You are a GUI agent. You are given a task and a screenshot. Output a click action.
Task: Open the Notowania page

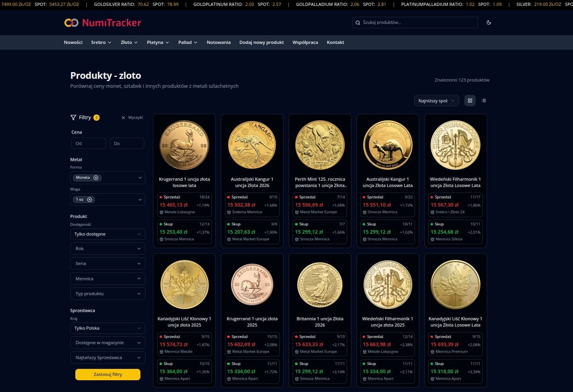[218, 42]
